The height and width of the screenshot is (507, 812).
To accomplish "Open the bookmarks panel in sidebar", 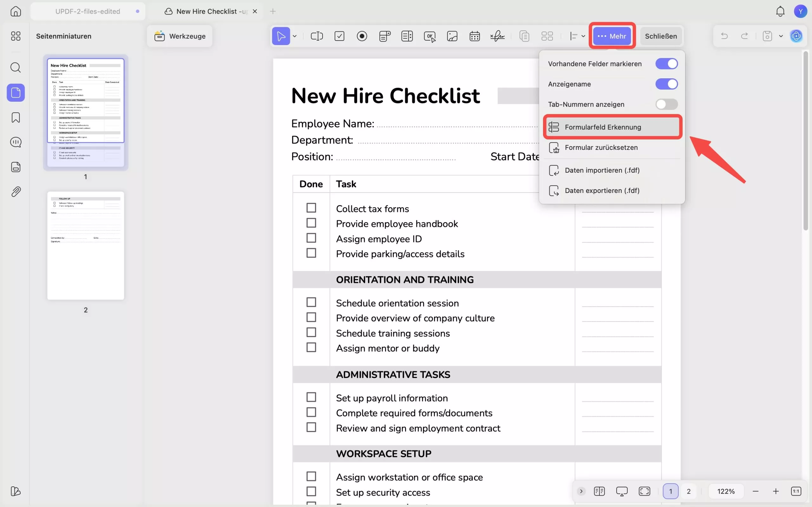I will click(x=16, y=117).
